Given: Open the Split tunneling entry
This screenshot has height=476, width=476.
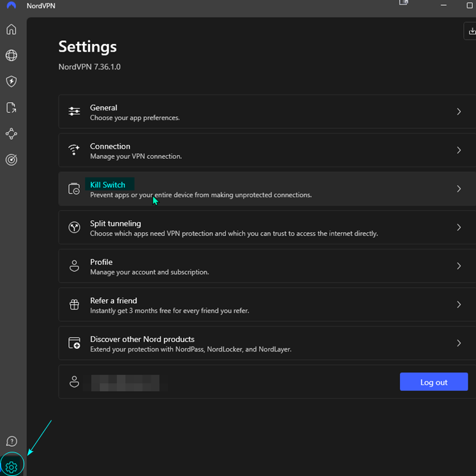Looking at the screenshot, I should (x=267, y=227).
